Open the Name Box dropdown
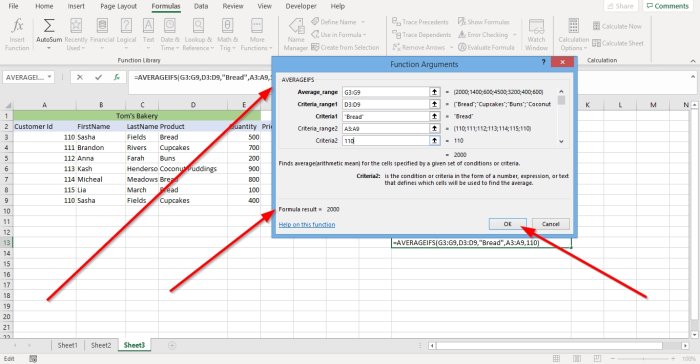700x364 pixels. pos(50,77)
